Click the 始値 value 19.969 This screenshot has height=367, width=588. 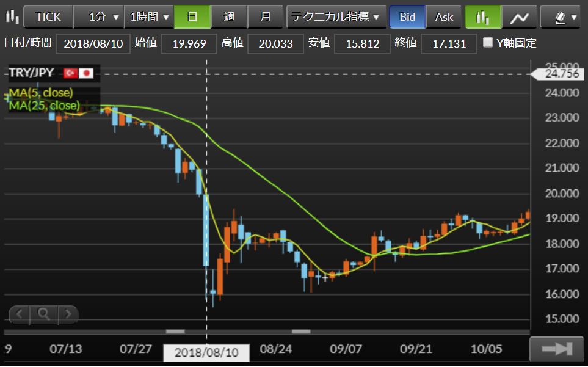tap(189, 43)
